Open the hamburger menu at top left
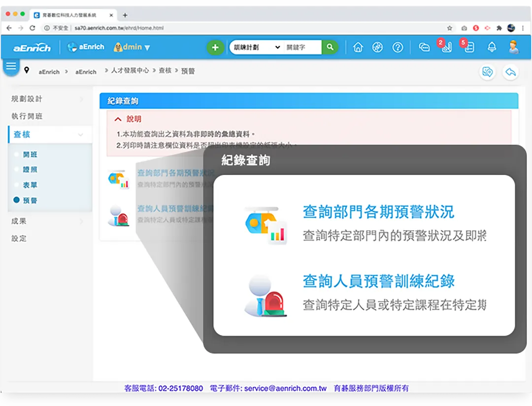Viewport: 532px width, 406px height. [x=10, y=65]
